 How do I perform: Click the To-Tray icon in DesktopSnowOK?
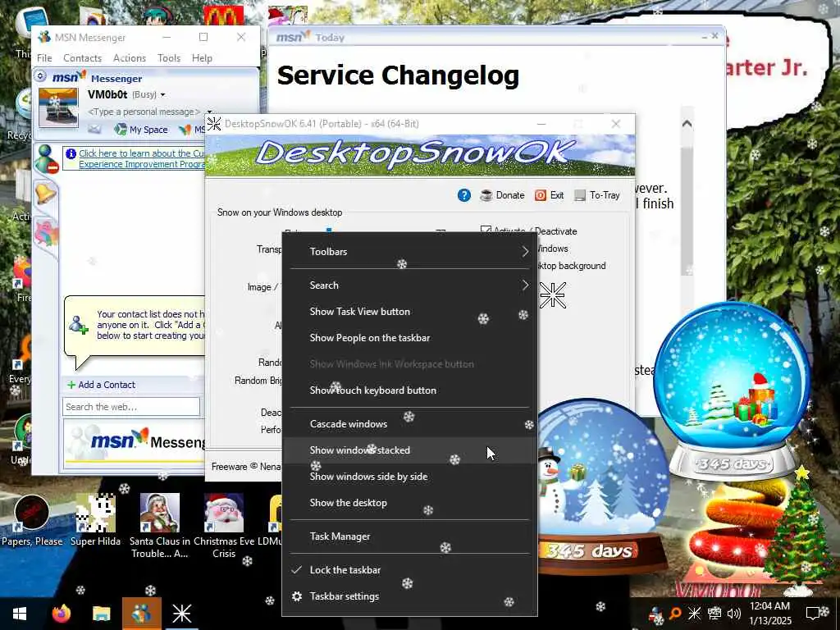580,195
